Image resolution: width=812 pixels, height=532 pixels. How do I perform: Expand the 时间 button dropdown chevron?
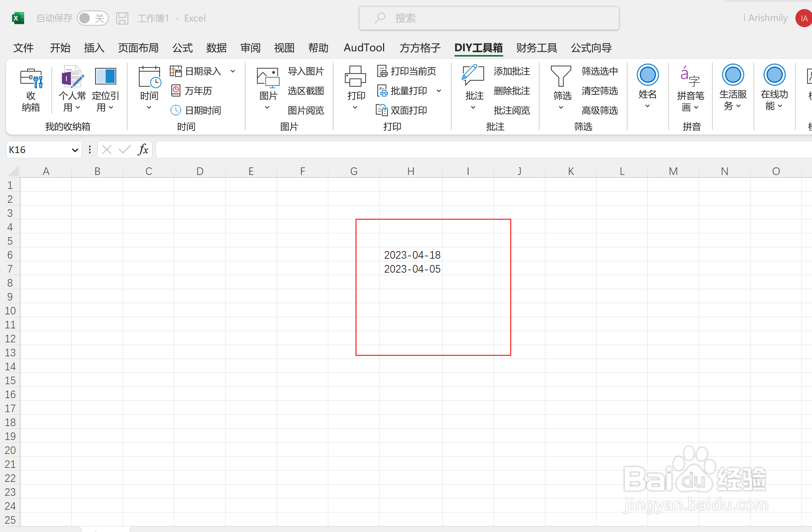149,107
